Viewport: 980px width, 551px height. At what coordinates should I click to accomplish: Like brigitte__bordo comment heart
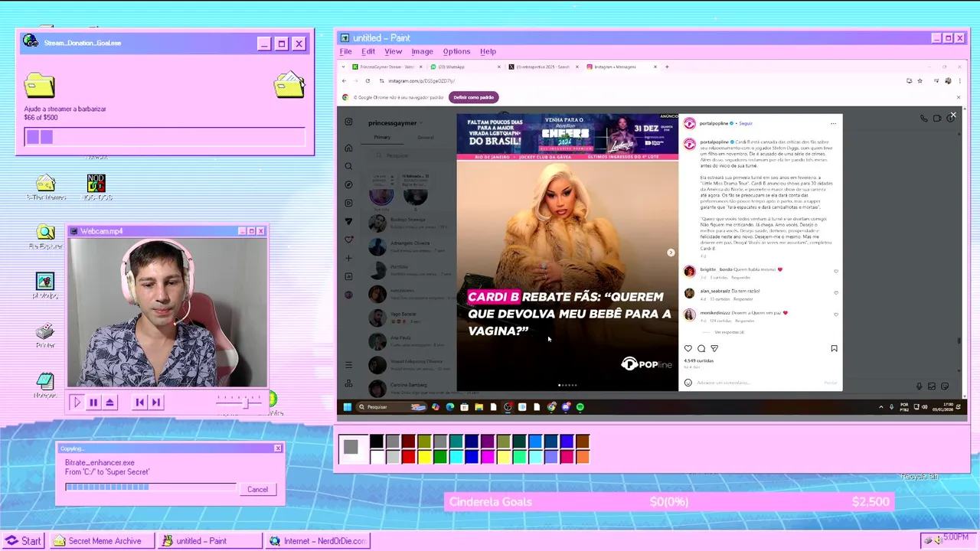click(835, 271)
